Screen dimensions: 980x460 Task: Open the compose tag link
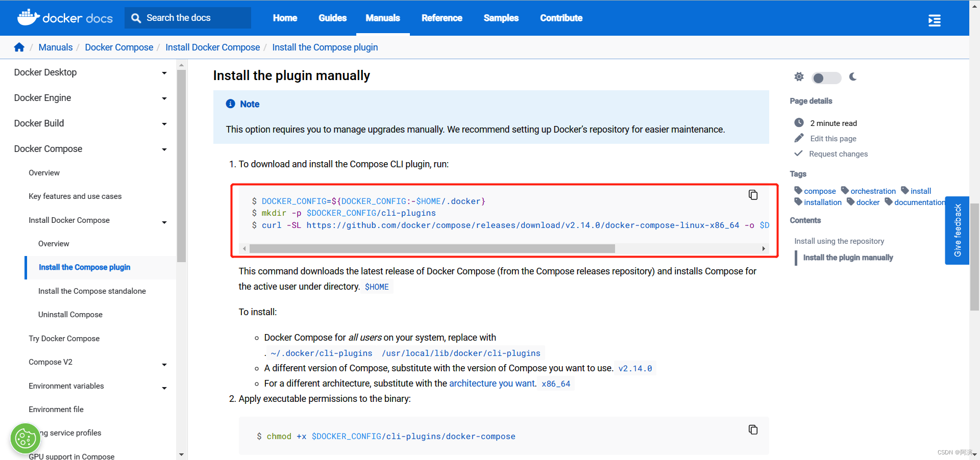tap(820, 191)
